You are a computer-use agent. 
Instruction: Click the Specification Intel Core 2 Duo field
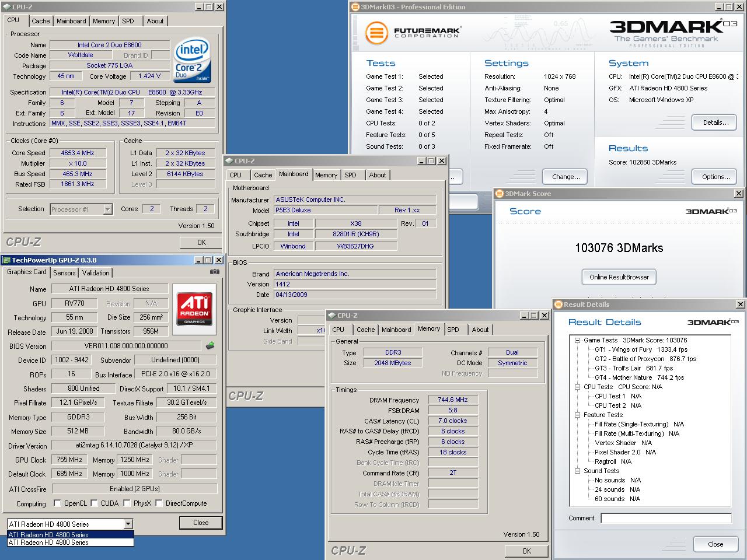[x=132, y=92]
